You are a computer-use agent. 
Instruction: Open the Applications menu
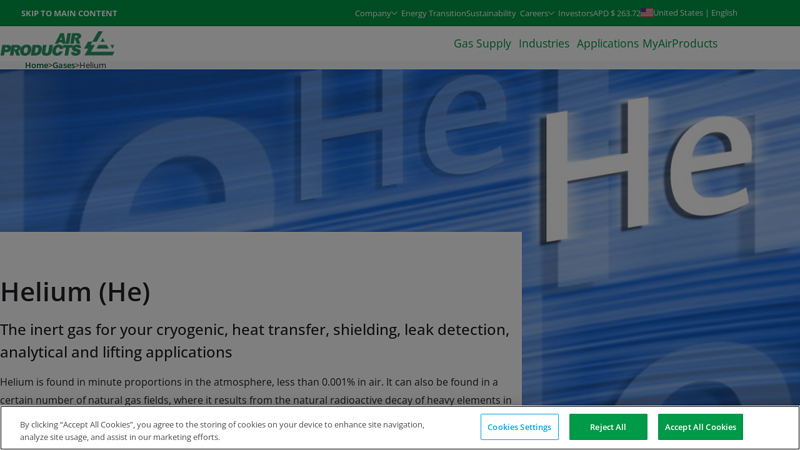pyautogui.click(x=607, y=43)
